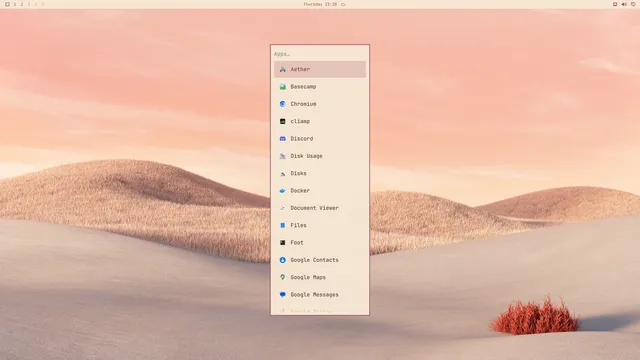Open the volume icon in top bar
The image size is (640, 360).
(624, 4)
